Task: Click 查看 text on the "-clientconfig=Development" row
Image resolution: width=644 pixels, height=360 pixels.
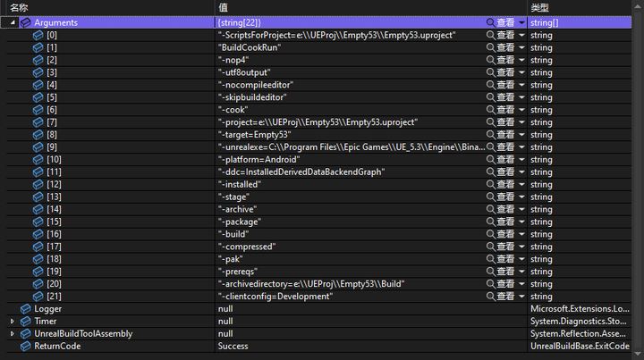Action: pyautogui.click(x=505, y=296)
